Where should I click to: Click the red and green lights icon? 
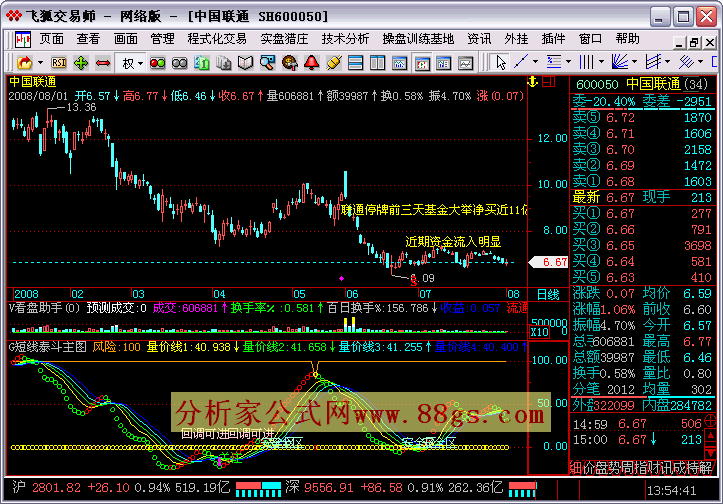158,63
